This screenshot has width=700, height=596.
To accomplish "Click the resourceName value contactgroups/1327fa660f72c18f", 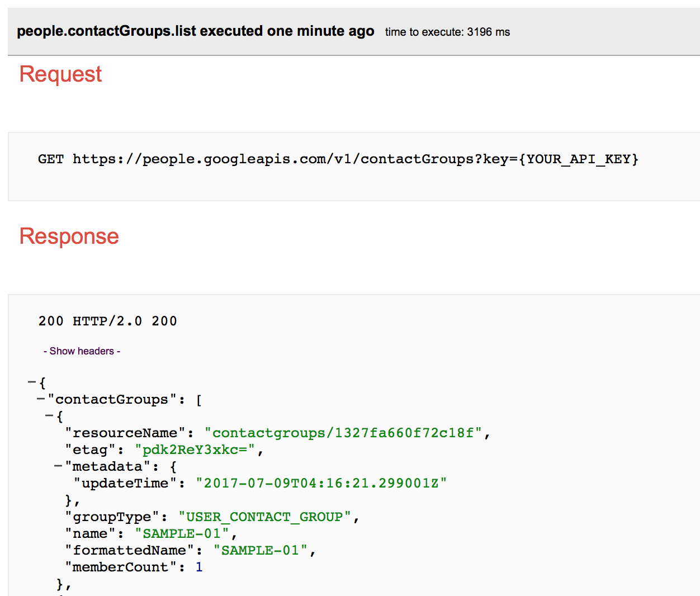I will 343,433.
